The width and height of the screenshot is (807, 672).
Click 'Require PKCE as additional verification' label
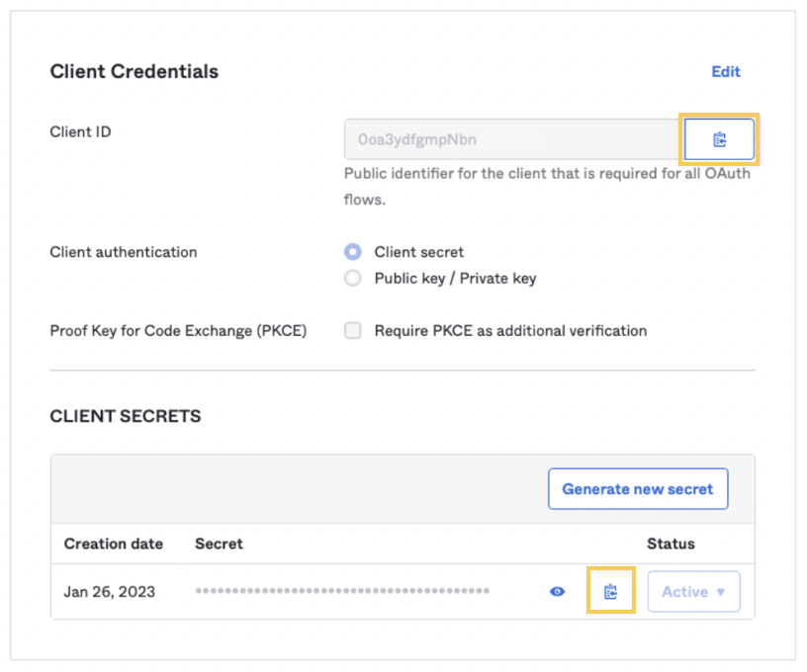point(510,331)
